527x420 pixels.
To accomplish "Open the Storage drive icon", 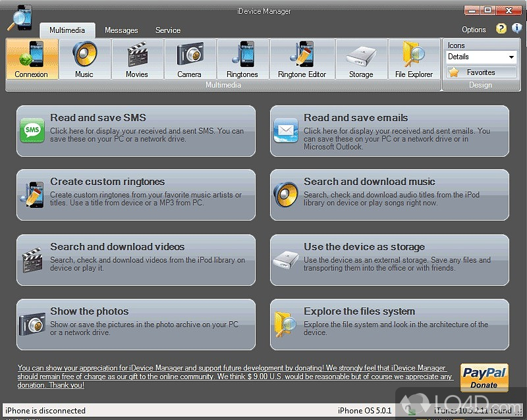I will click(361, 59).
